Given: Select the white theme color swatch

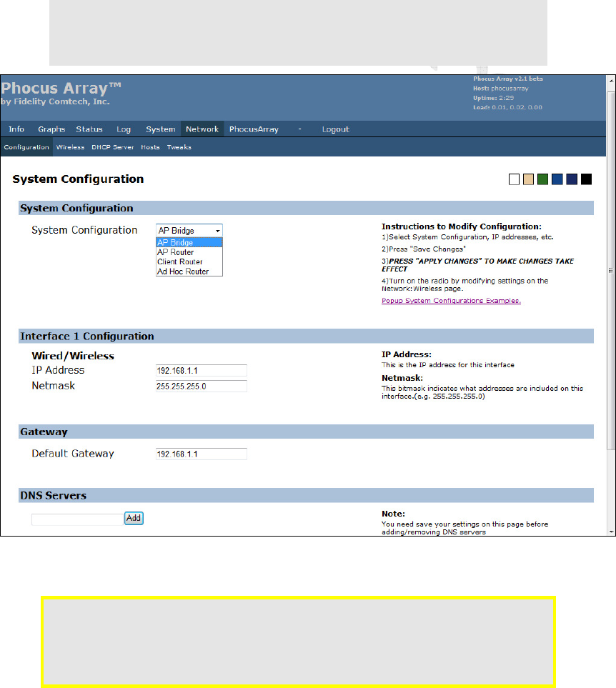Looking at the screenshot, I should (x=514, y=179).
